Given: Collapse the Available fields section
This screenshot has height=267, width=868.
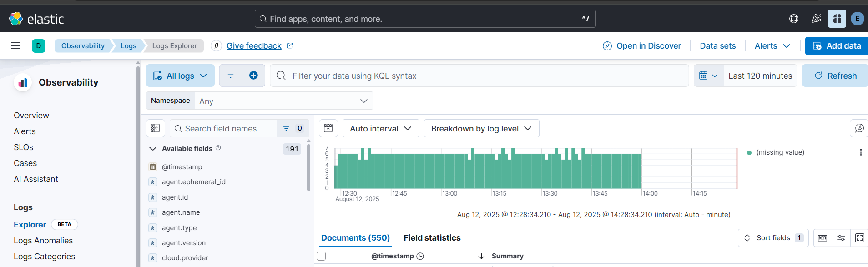Looking at the screenshot, I should click(x=153, y=149).
